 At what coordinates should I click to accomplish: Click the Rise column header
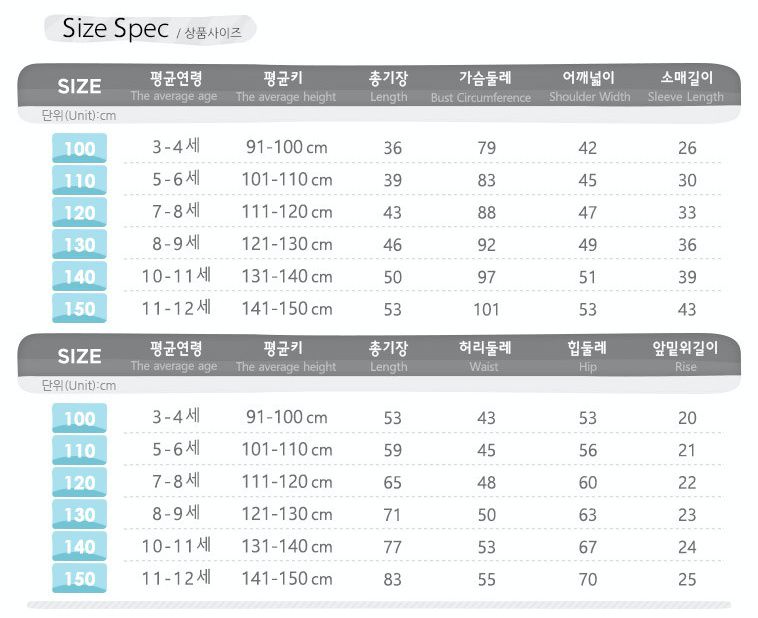pos(685,357)
